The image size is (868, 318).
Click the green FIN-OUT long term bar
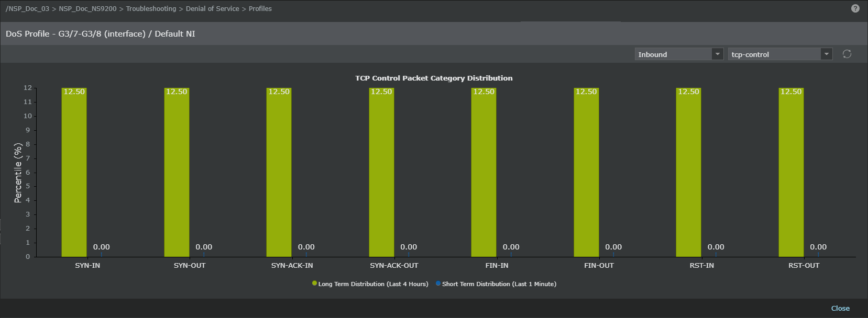(586, 172)
